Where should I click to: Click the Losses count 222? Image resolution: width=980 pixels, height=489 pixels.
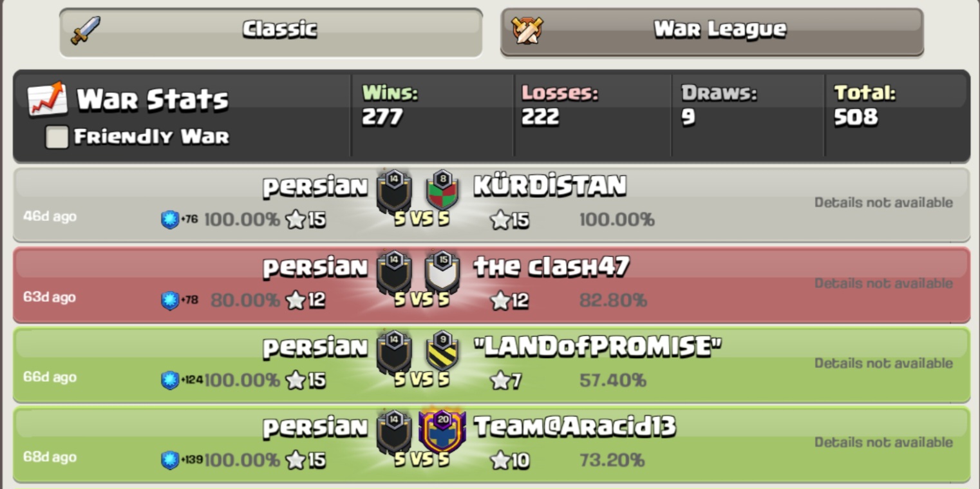click(540, 117)
